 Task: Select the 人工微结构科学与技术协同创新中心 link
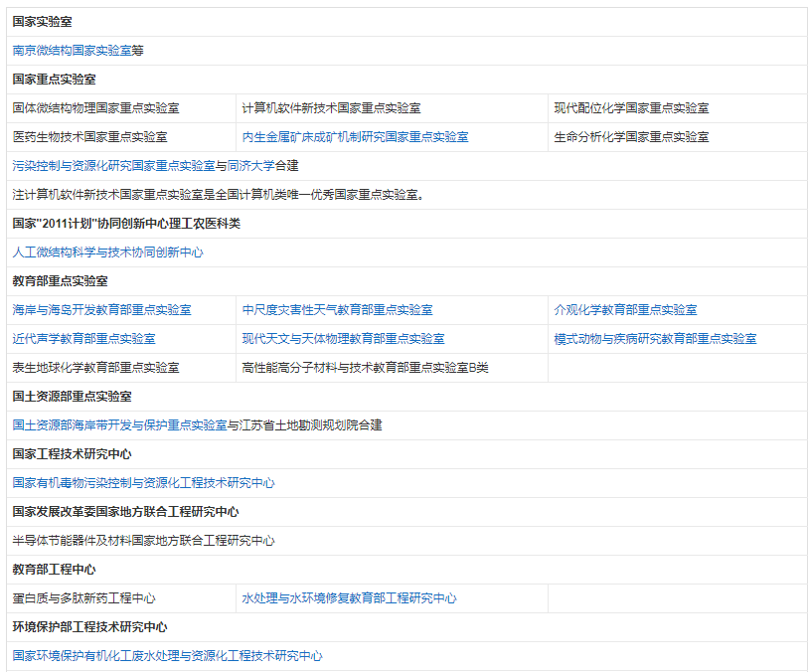coord(106,252)
